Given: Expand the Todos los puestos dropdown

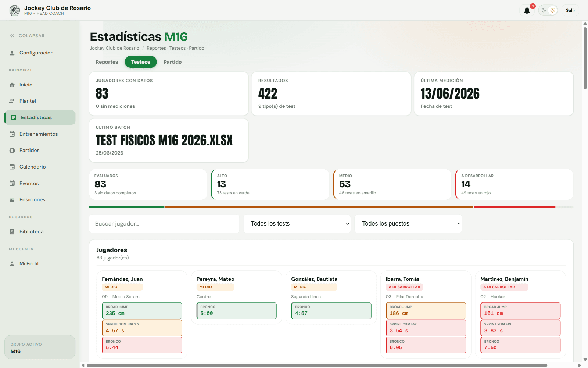Looking at the screenshot, I should point(408,224).
